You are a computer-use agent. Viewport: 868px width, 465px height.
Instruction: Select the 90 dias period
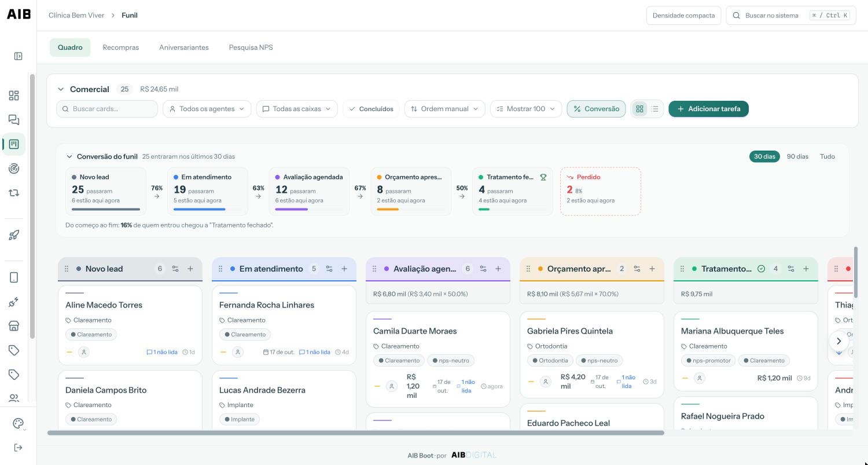797,156
